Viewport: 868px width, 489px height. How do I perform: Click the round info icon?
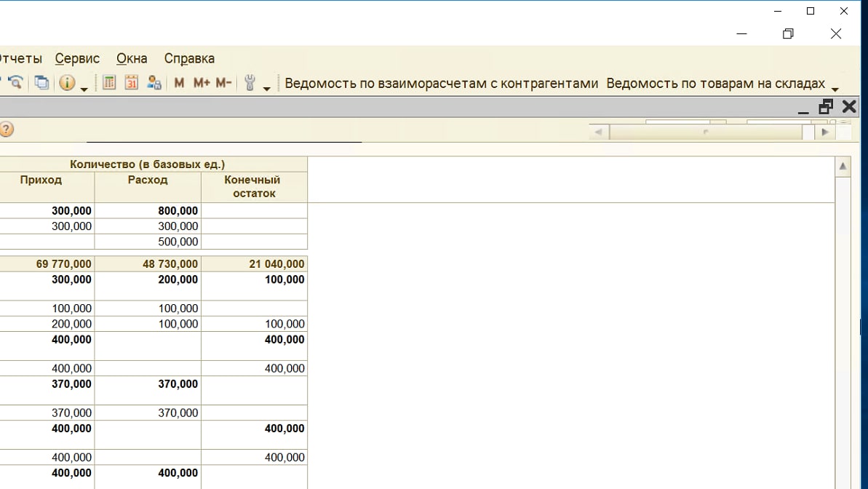point(67,83)
